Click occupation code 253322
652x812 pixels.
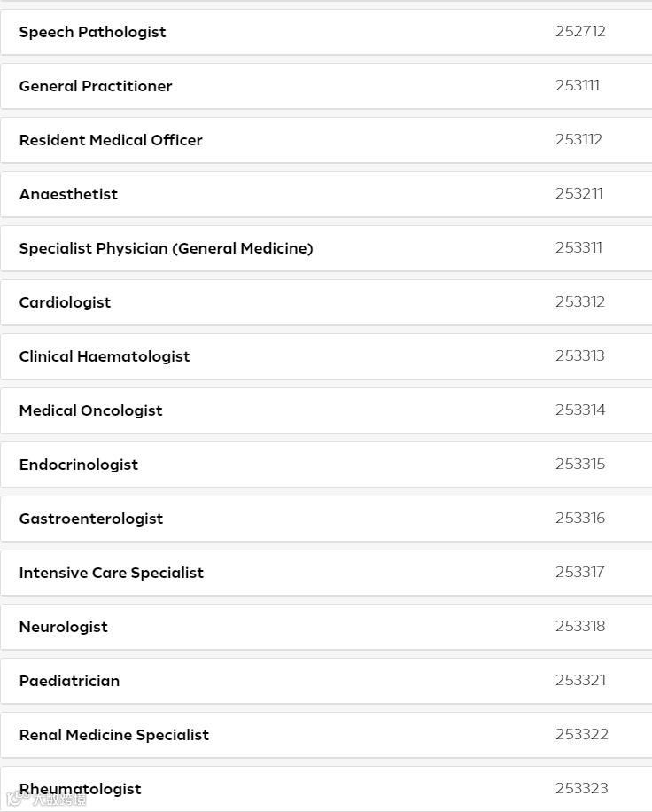(582, 734)
